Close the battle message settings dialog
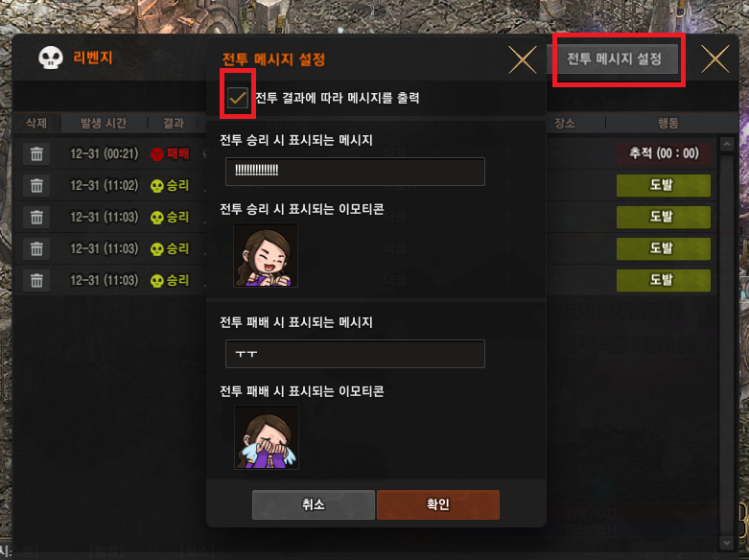749x560 pixels. [523, 59]
